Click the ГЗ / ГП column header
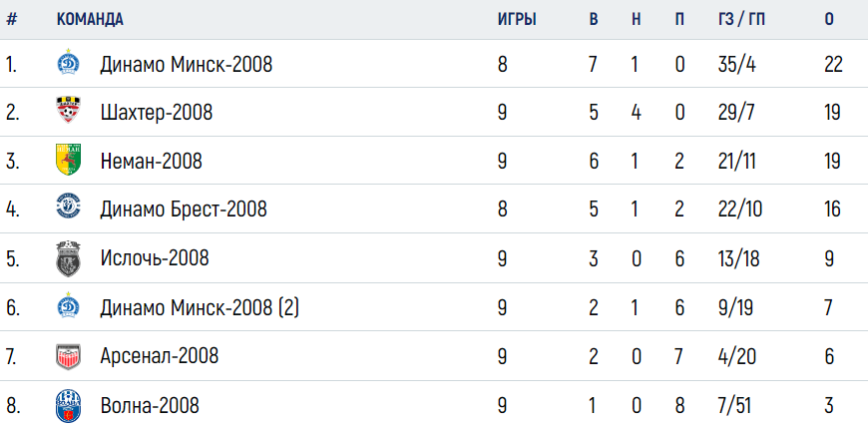The image size is (868, 428). [741, 19]
